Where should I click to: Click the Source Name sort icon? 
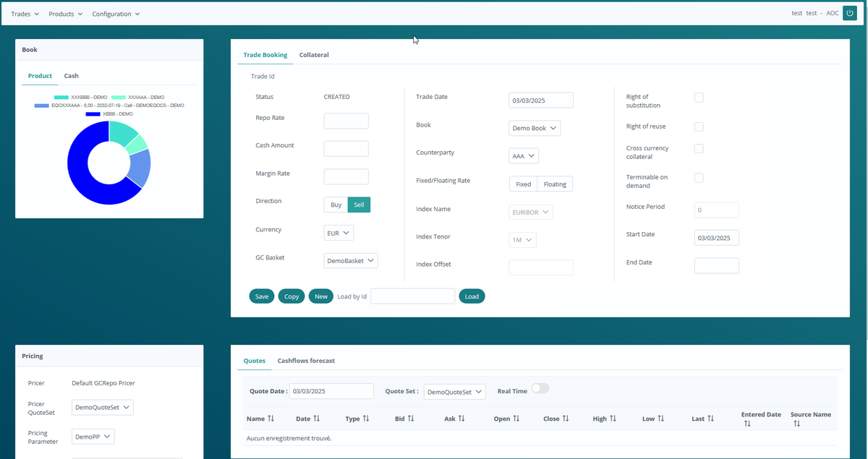(796, 424)
